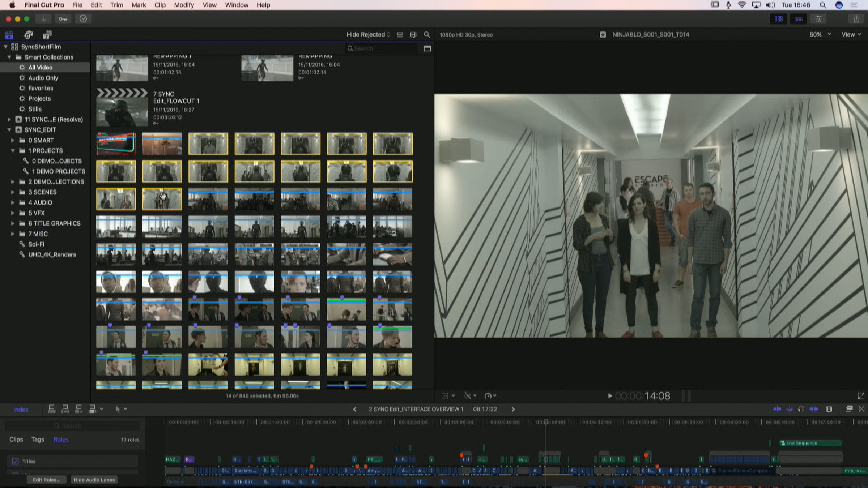Open the retiming speedometer dropdown
Viewport: 868px width, 488px height.
tap(490, 396)
